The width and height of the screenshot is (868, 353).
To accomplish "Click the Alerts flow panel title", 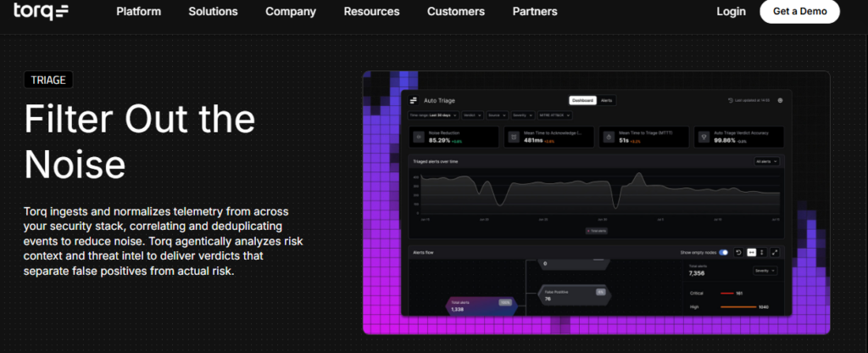I will coord(424,252).
